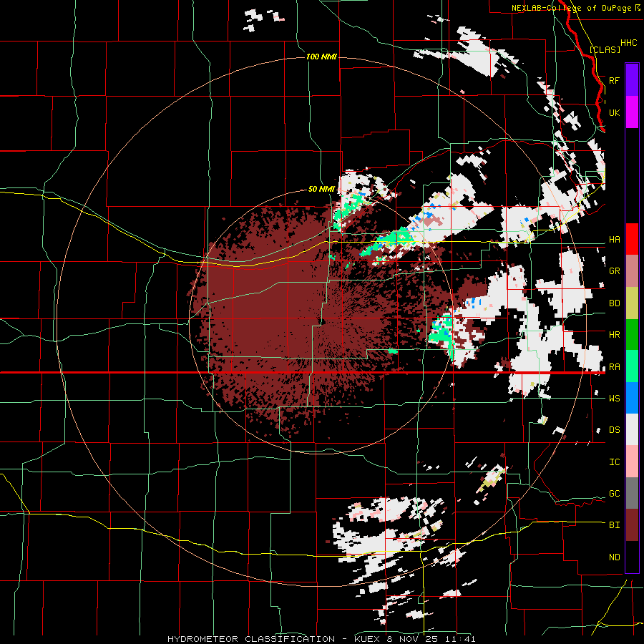Image resolution: width=644 pixels, height=644 pixels.
Task: Pick the mint green RA legend swatch
Action: (x=632, y=366)
